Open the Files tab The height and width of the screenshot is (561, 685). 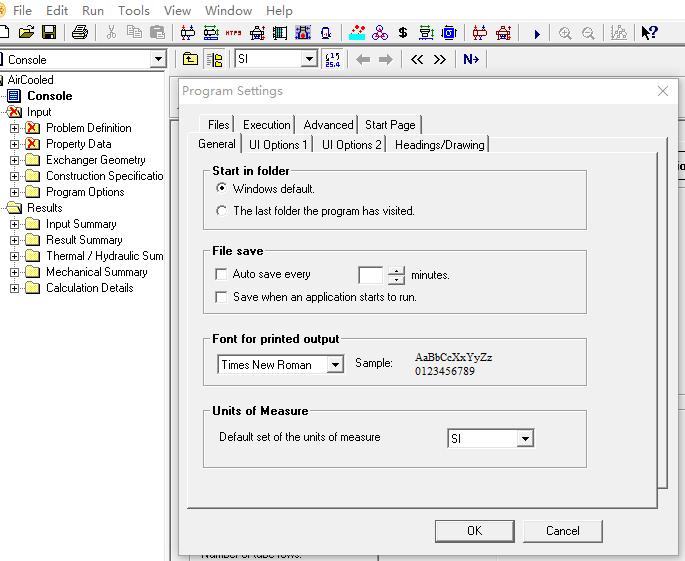[218, 125]
